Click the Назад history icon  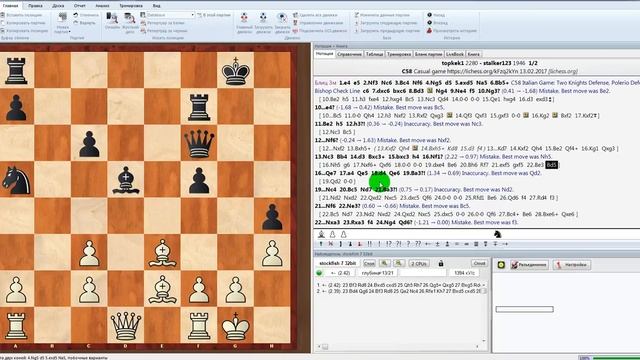[x=429, y=15]
